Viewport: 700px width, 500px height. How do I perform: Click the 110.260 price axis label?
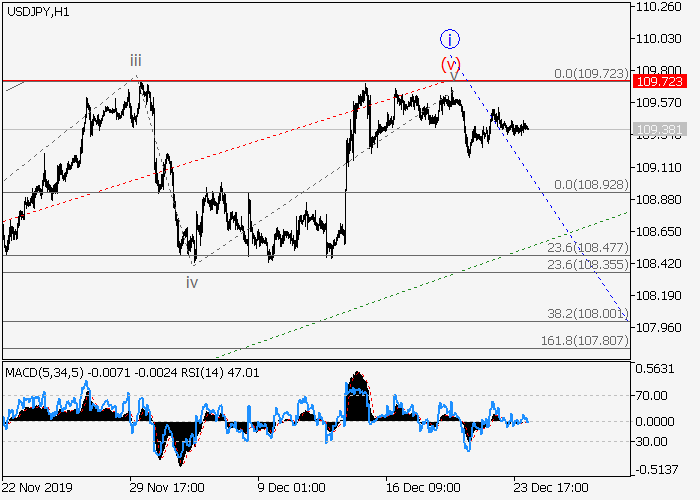(657, 7)
